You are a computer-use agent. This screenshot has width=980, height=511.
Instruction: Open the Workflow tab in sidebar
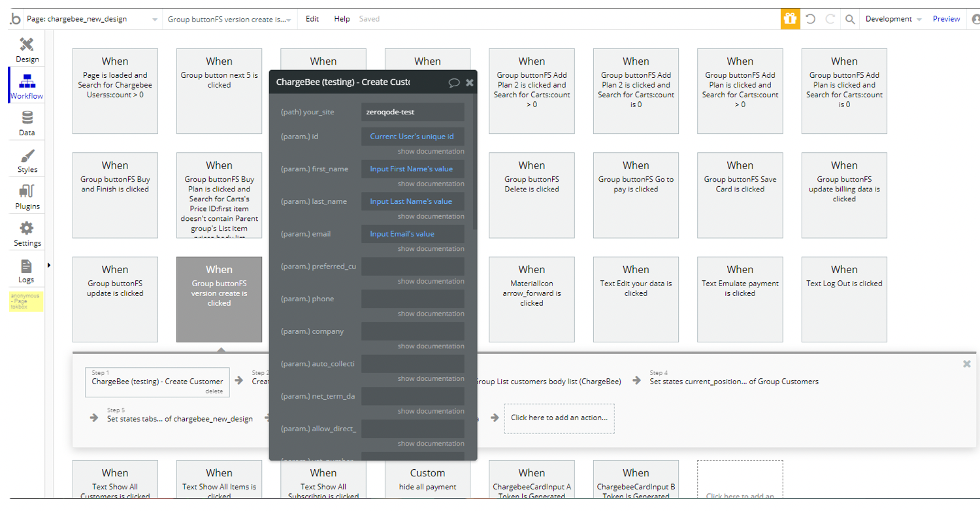tap(27, 87)
